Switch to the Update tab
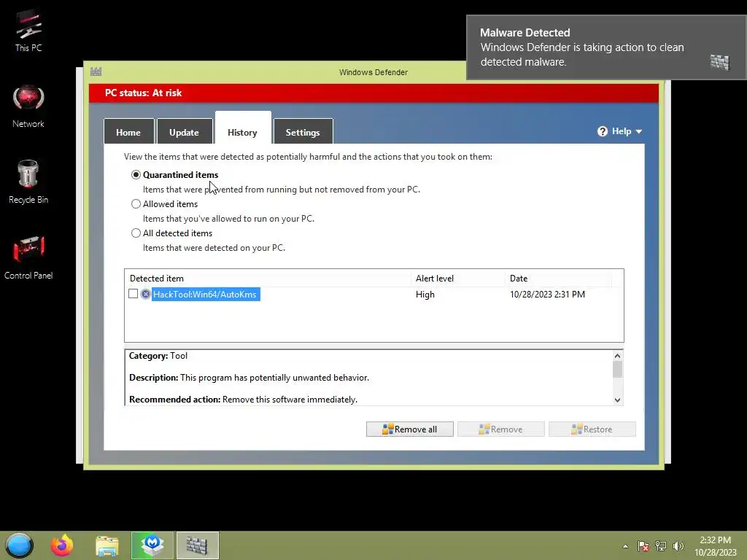The height and width of the screenshot is (560, 747). (185, 132)
